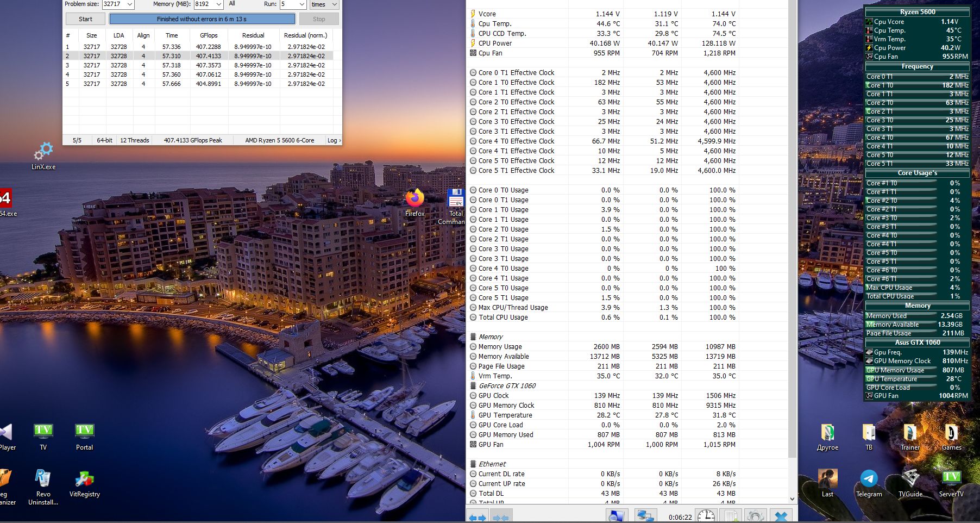Open HWiNFO settings gear icon
Image resolution: width=980 pixels, height=523 pixels.
coord(755,516)
